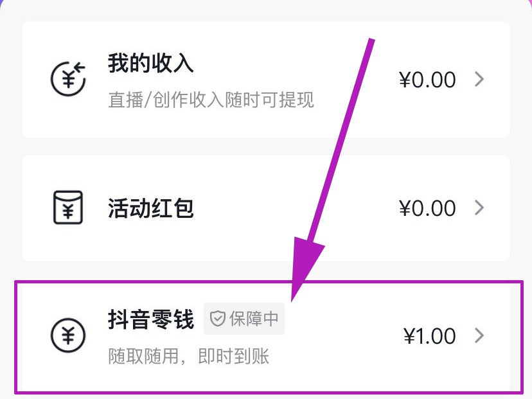532x399 pixels.
Task: Select the 我的收入 title text
Action: [x=150, y=64]
